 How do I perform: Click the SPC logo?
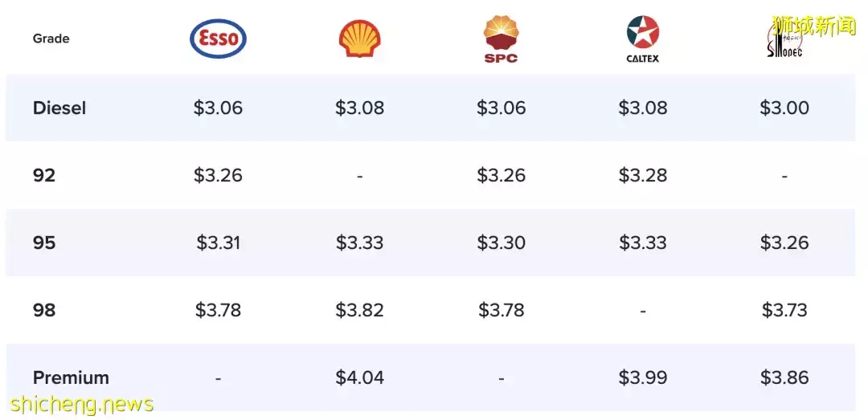pos(501,39)
